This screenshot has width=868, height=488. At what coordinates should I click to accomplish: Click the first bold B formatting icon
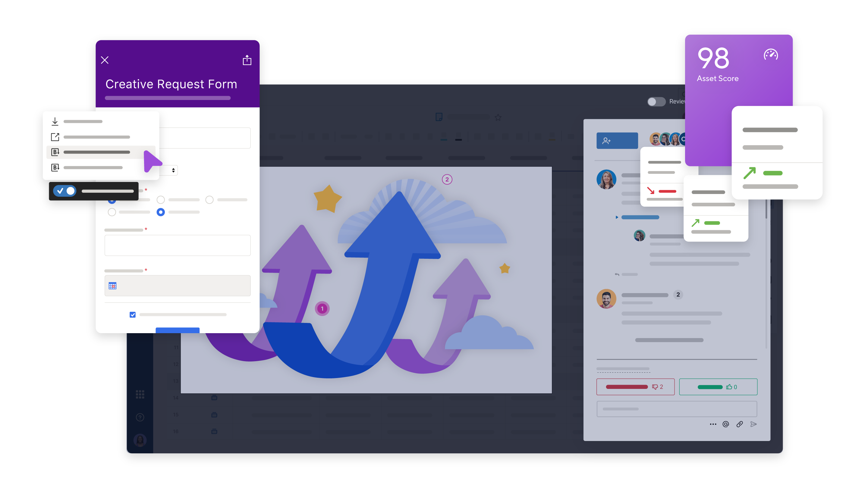(x=55, y=152)
